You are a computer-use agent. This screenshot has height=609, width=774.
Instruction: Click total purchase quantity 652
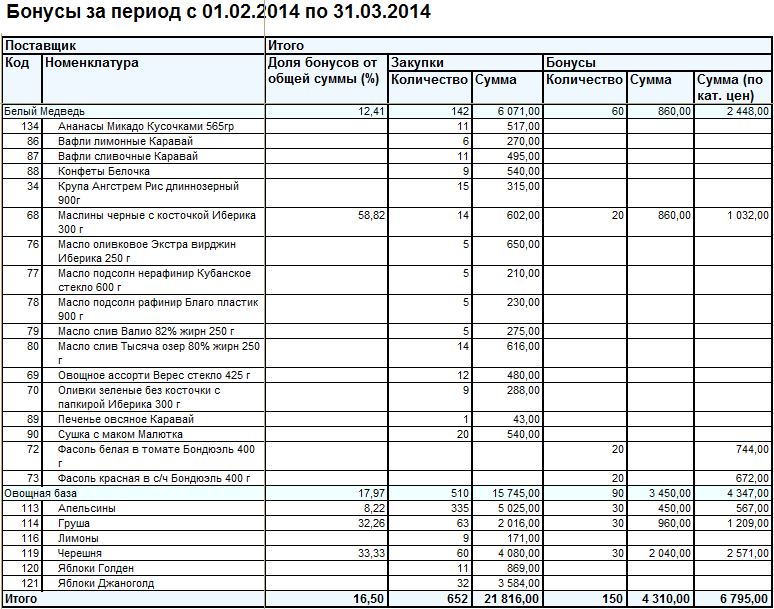tap(458, 599)
